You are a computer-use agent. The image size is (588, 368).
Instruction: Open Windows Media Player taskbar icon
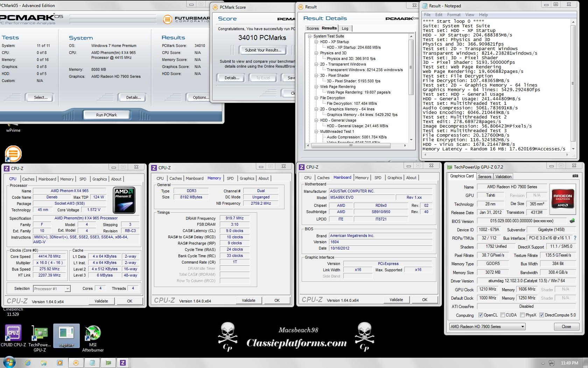pos(59,363)
